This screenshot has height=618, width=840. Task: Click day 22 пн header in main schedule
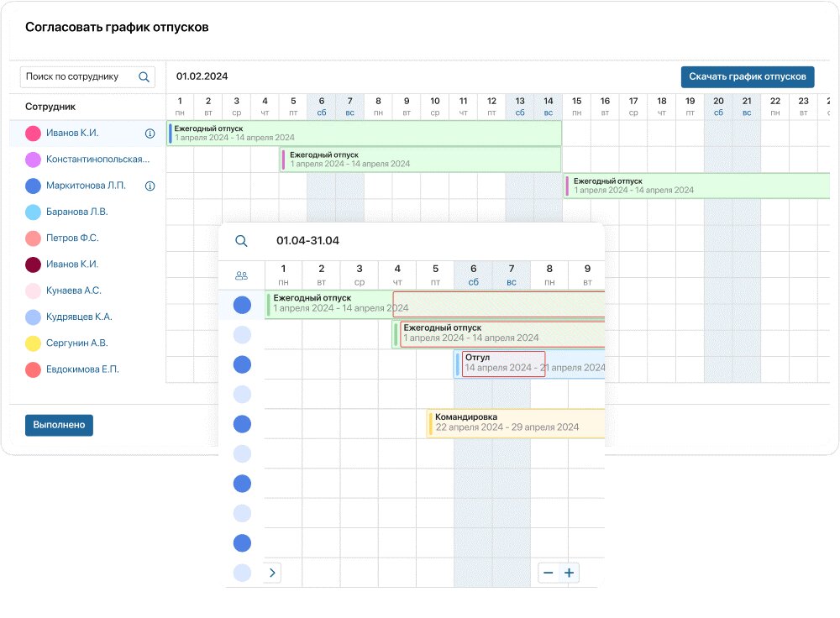775,107
